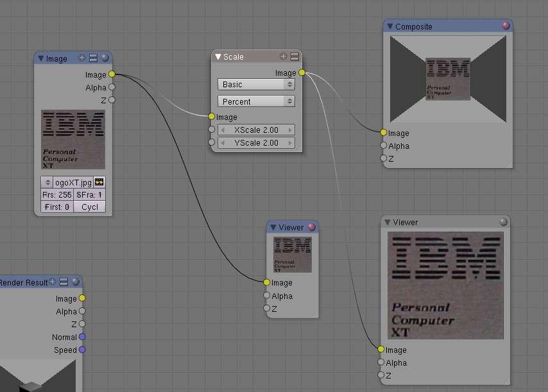Click the grey sphere icon on large Viewer node
Image resolution: width=548 pixels, height=392 pixels.
503,222
